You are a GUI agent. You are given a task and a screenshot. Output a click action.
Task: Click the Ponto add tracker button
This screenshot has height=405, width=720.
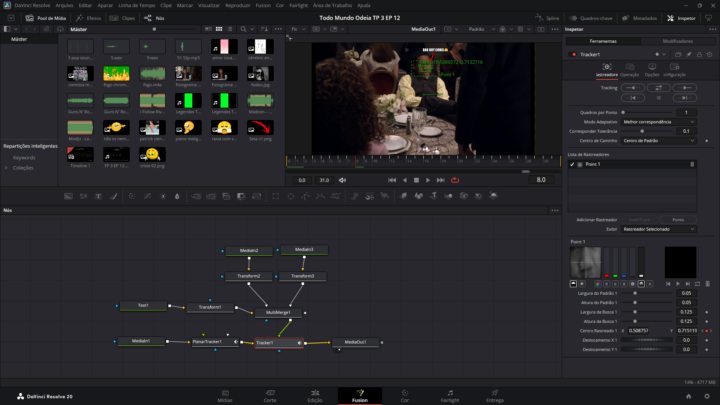[678, 218]
